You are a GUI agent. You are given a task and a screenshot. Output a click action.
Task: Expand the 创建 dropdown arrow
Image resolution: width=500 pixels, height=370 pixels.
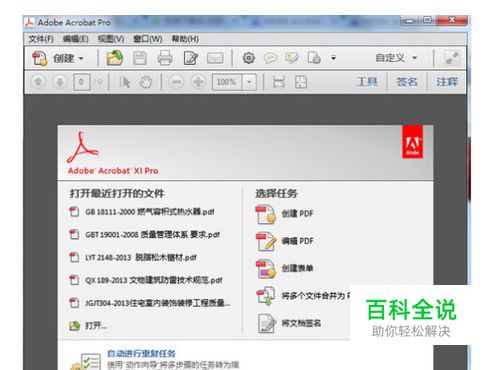[x=81, y=59]
